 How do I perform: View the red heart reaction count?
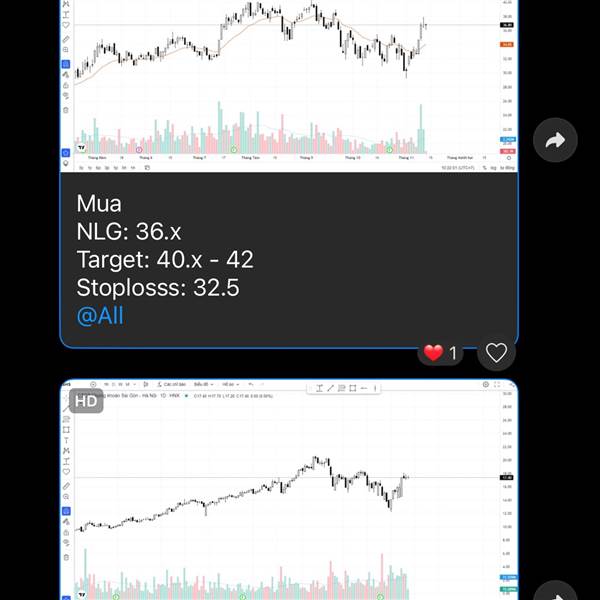[x=440, y=353]
